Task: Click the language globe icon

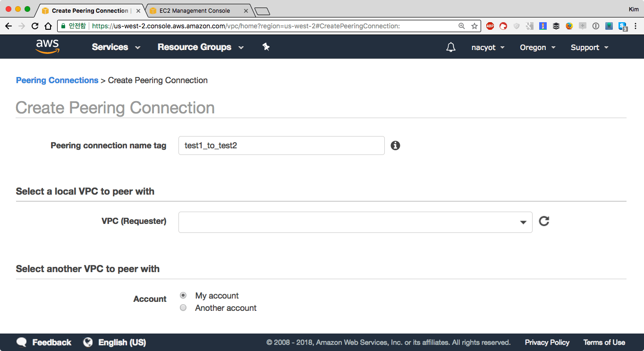Action: (88, 342)
